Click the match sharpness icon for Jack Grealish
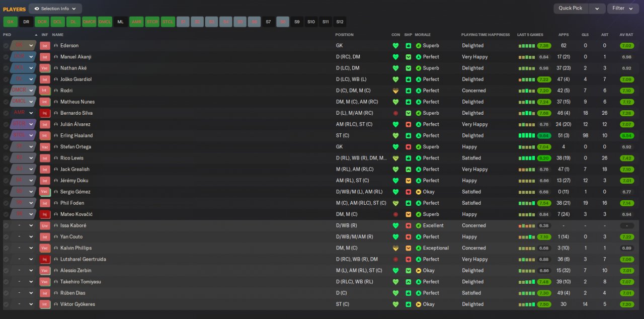The width and height of the screenshot is (644, 319). [x=409, y=169]
